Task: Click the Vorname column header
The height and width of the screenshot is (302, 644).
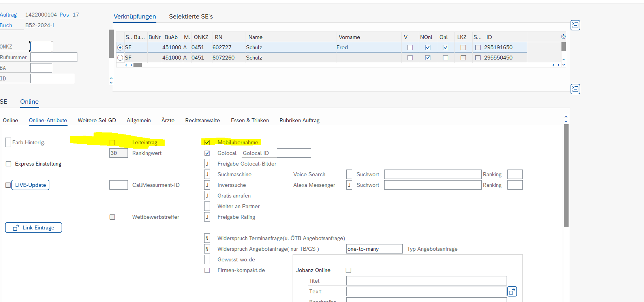Action: click(369, 37)
